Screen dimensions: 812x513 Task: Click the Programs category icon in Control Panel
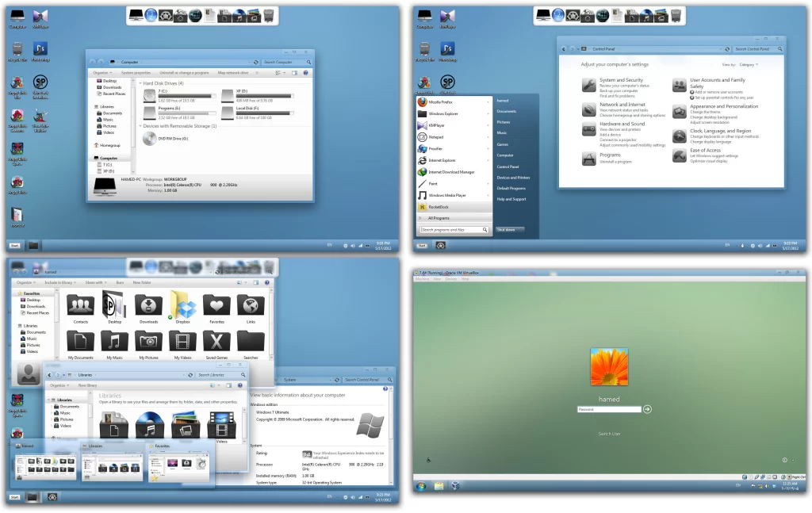[589, 159]
